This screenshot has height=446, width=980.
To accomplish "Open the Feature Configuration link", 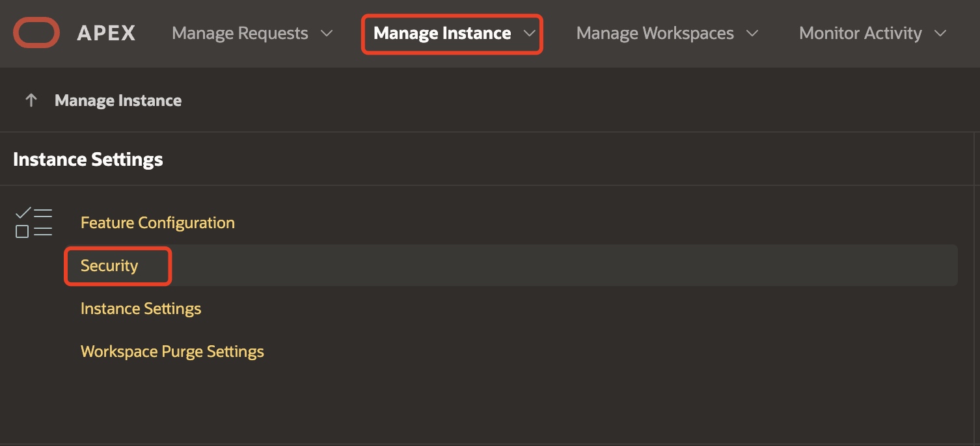I will point(157,223).
